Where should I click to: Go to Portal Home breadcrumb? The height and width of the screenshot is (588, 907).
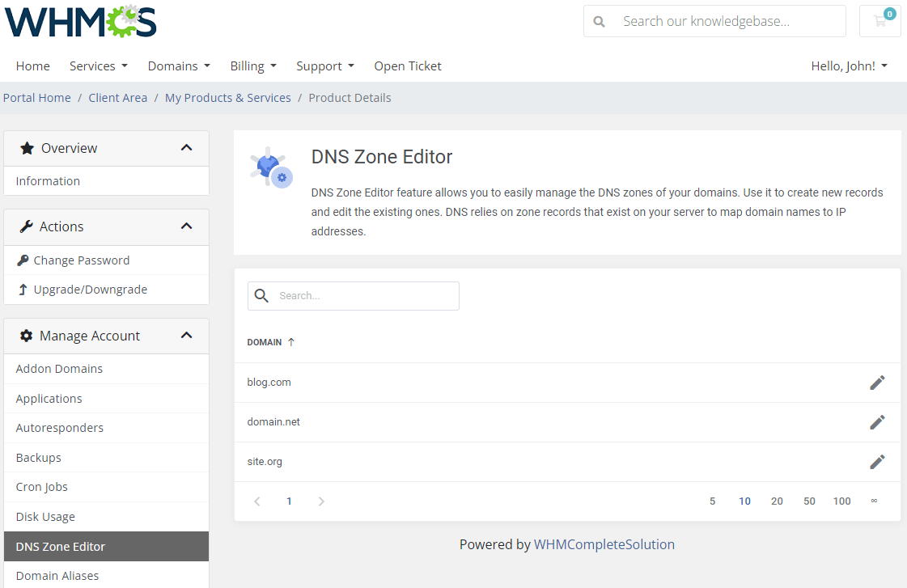click(37, 98)
